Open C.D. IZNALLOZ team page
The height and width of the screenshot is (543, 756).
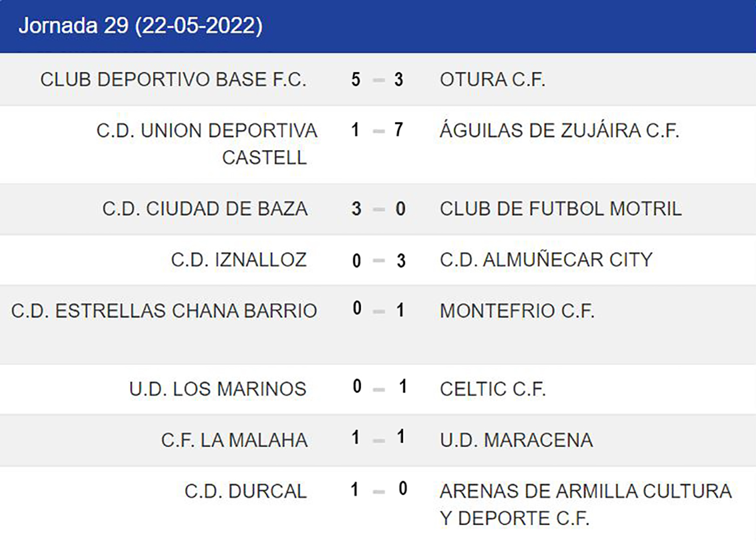(239, 260)
